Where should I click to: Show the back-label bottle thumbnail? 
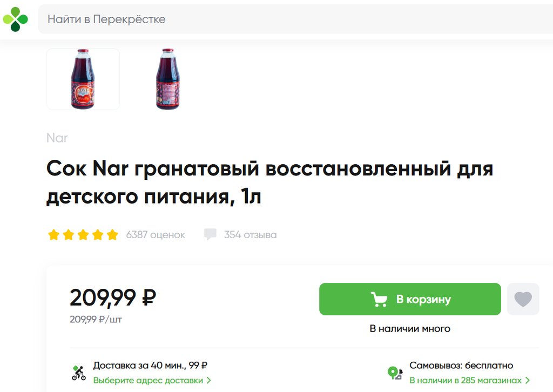pos(167,79)
